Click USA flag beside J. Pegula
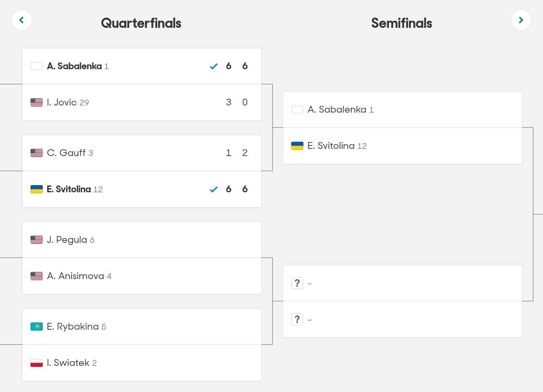The height and width of the screenshot is (392, 543). [x=37, y=240]
